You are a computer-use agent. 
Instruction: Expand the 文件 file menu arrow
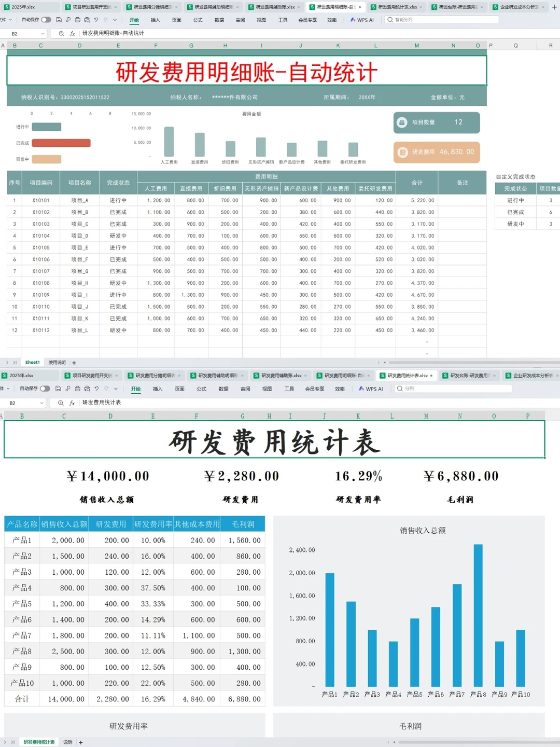click(x=10, y=20)
